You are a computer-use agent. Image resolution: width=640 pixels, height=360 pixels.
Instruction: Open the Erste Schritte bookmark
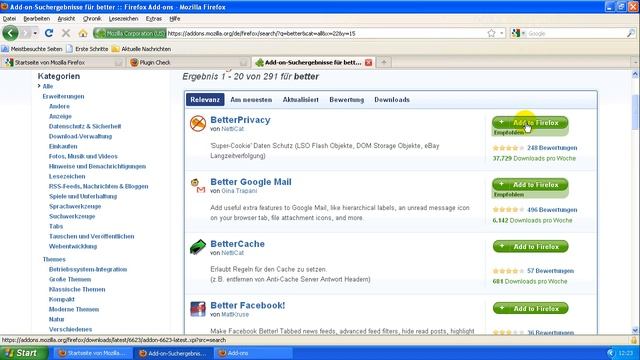pos(87,49)
